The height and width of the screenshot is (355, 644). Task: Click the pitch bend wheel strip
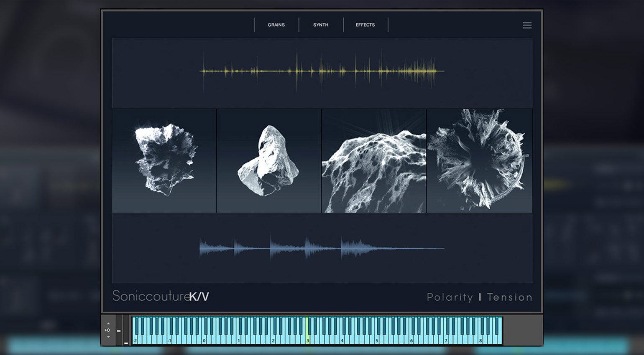pos(119,330)
